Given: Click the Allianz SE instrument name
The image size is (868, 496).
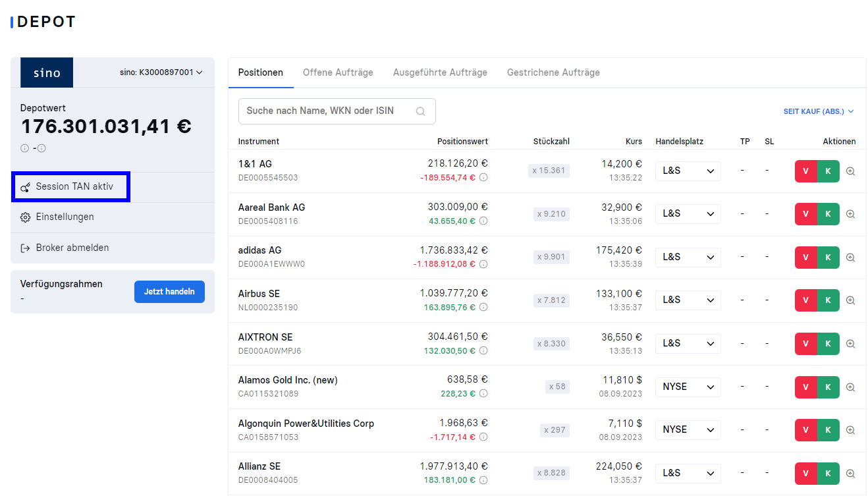Looking at the screenshot, I should pos(259,466).
